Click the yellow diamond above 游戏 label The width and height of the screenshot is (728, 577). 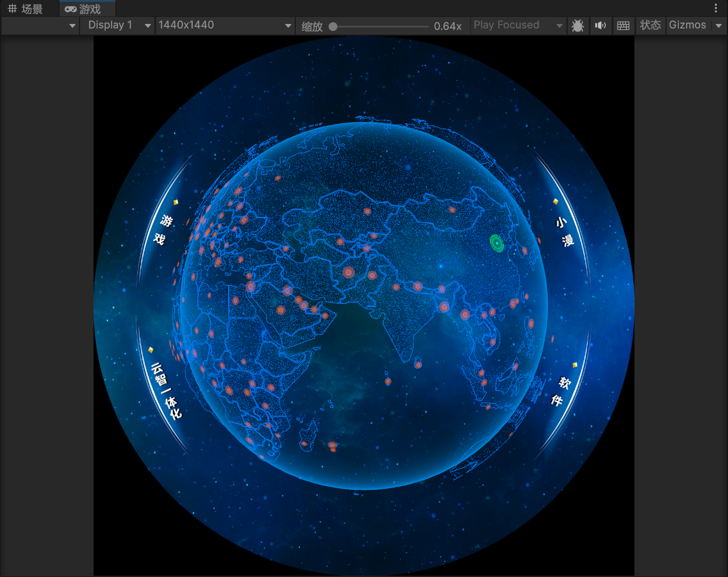175,202
